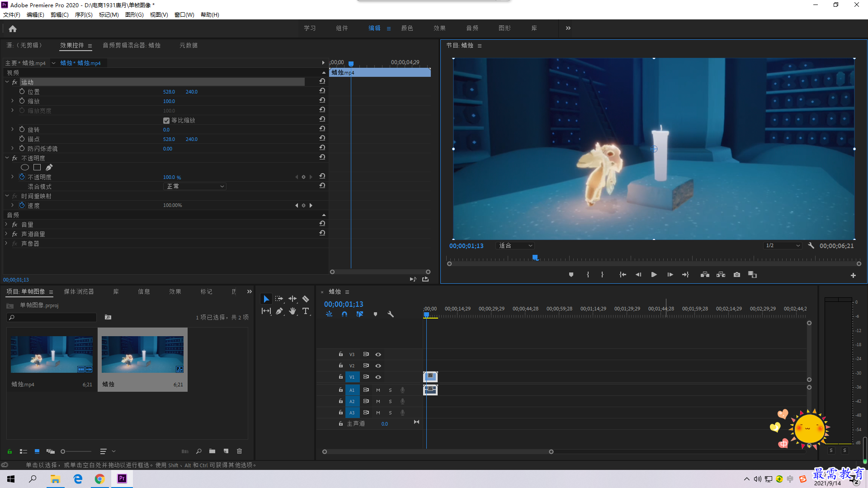868x488 pixels.
Task: Step back one frame
Action: point(638,275)
